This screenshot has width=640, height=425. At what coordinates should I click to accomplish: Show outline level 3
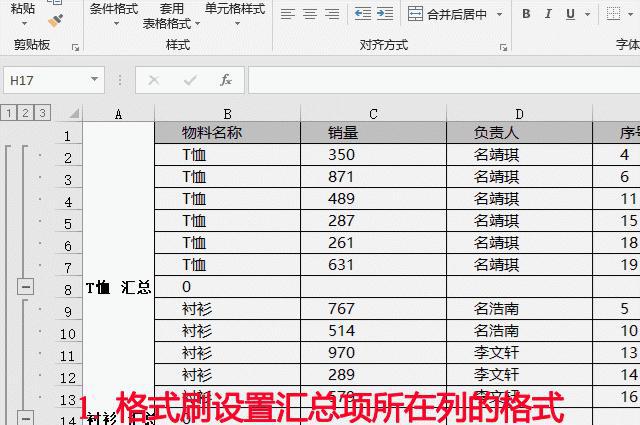point(42,113)
